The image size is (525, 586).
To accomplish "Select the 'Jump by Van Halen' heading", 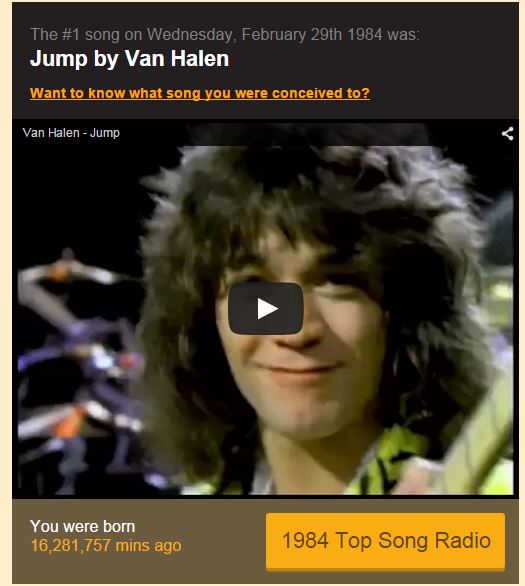I will [129, 59].
